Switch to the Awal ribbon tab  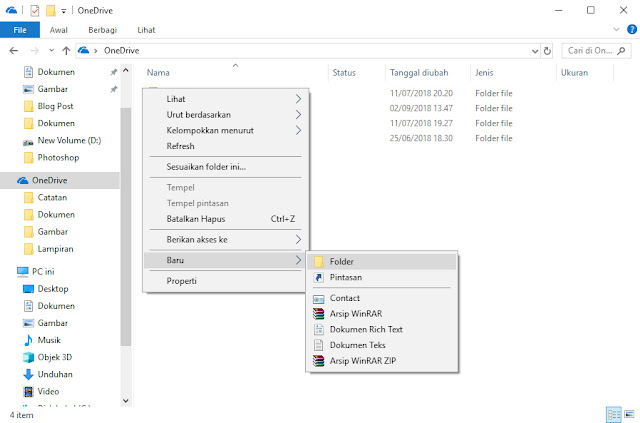point(58,30)
